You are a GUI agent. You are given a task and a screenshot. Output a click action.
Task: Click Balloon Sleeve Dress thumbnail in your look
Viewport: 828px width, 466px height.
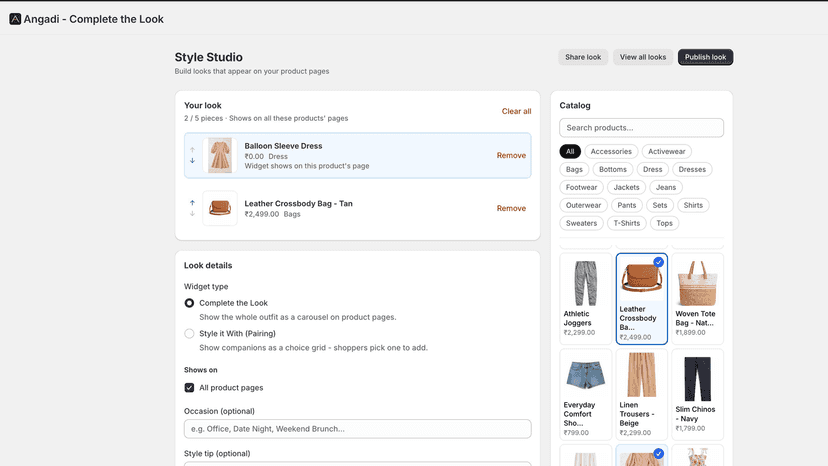point(220,155)
